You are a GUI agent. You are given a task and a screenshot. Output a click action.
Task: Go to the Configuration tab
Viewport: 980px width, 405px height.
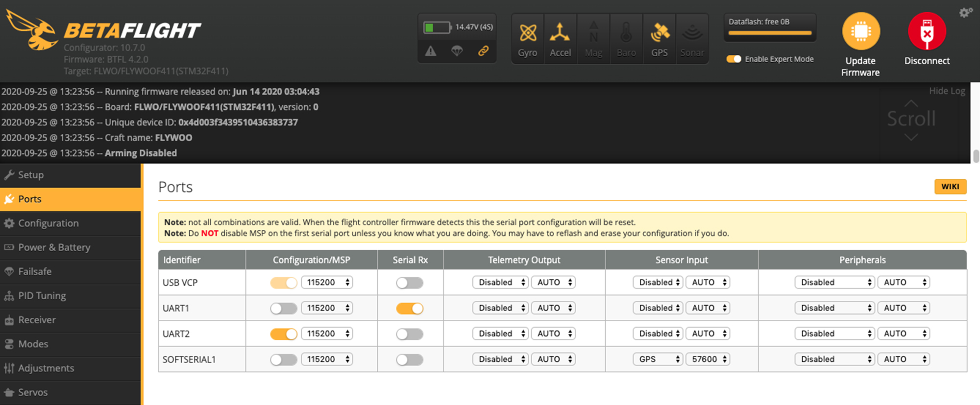pyautogui.click(x=71, y=223)
